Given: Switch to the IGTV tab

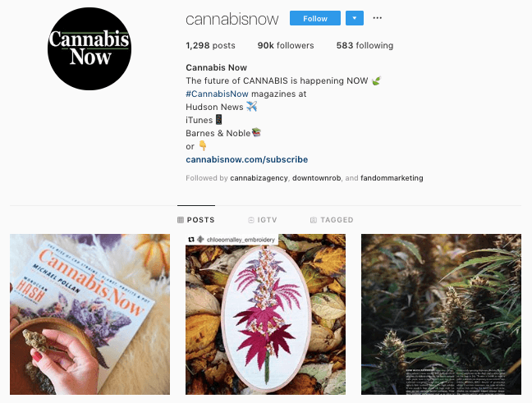Looking at the screenshot, I should 263,220.
